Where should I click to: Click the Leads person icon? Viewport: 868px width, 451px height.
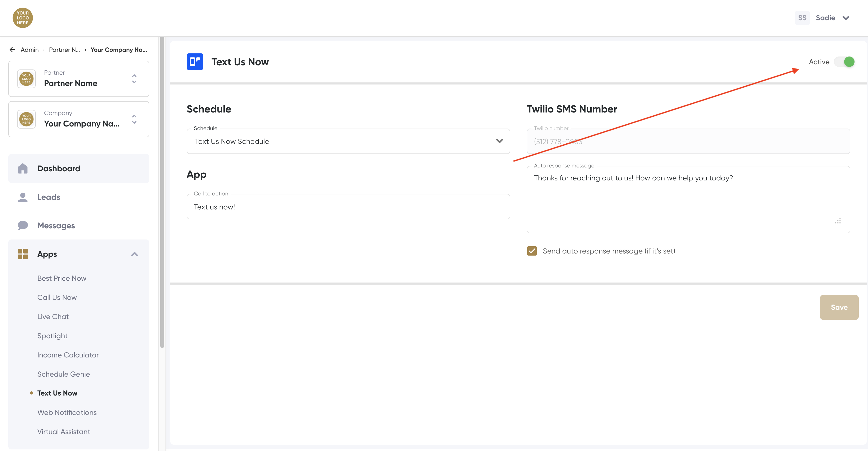(23, 197)
